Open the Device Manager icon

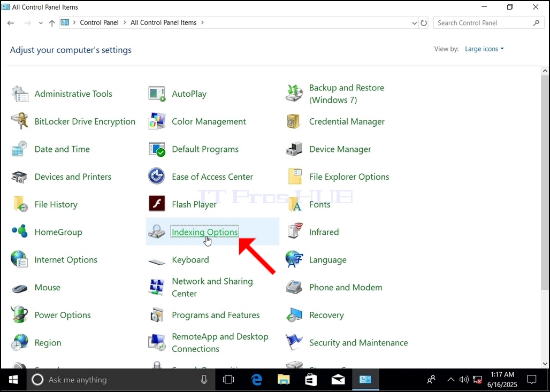pos(294,149)
